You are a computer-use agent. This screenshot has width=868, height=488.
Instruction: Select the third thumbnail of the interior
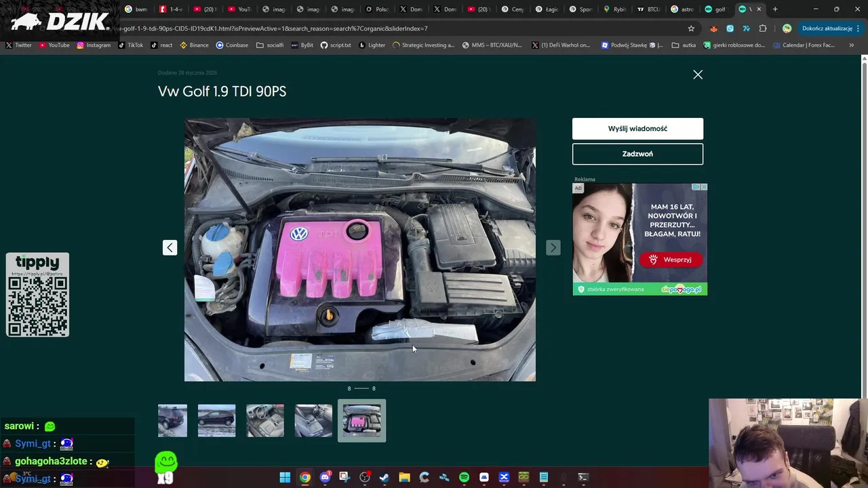pyautogui.click(x=265, y=421)
